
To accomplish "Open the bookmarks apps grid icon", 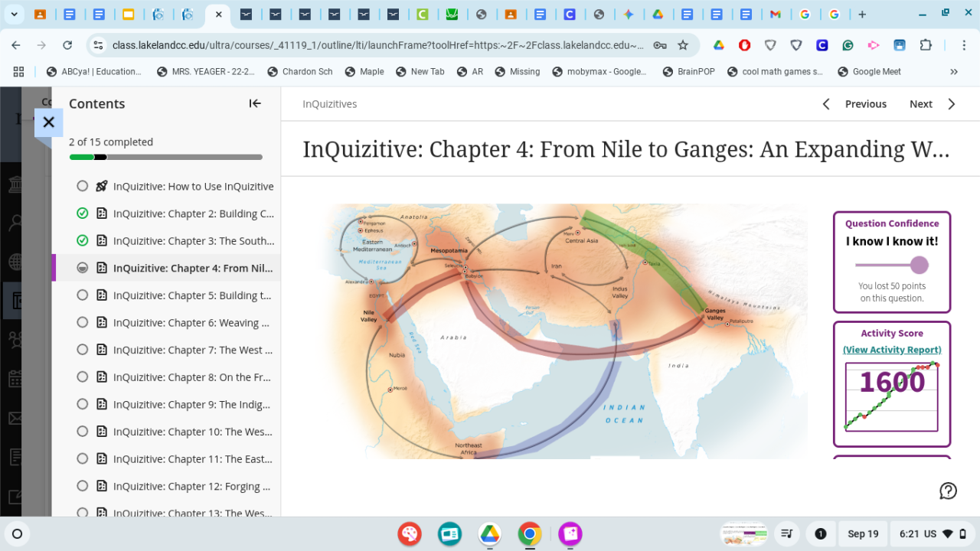I will pyautogui.click(x=19, y=71).
